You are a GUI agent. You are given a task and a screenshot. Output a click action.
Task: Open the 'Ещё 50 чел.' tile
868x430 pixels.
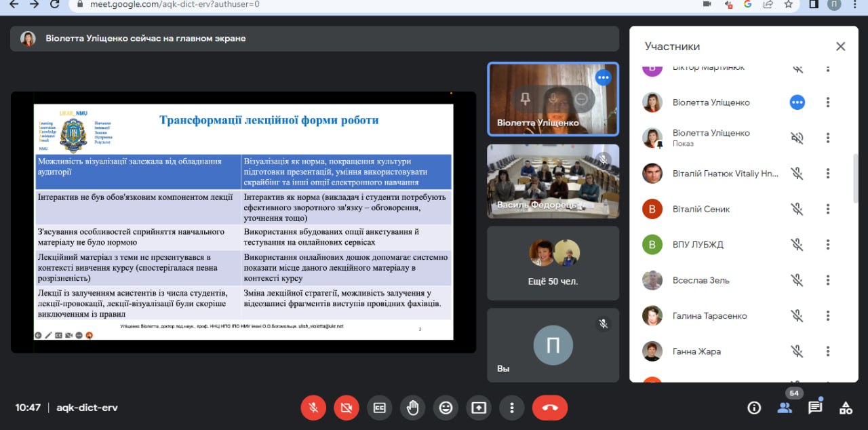[553, 263]
